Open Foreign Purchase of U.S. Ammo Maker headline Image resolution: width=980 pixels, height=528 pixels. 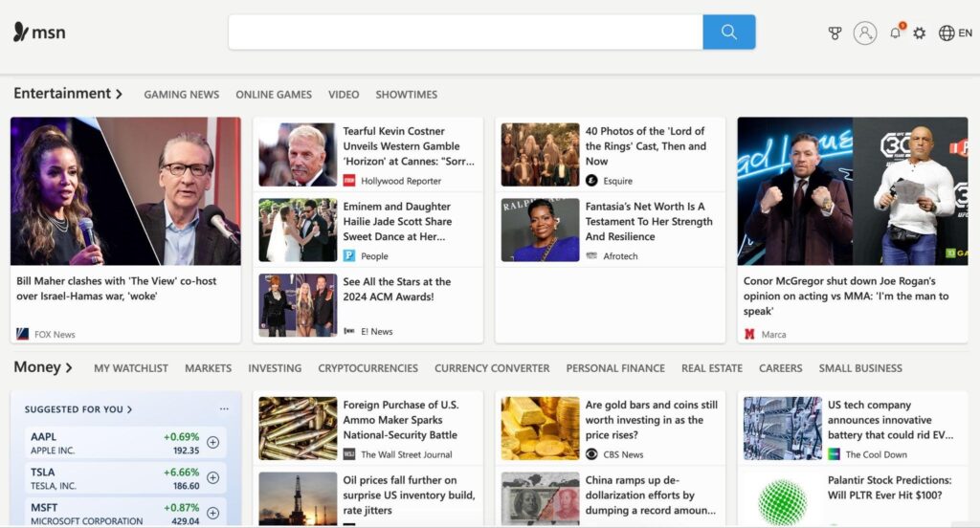pos(401,419)
